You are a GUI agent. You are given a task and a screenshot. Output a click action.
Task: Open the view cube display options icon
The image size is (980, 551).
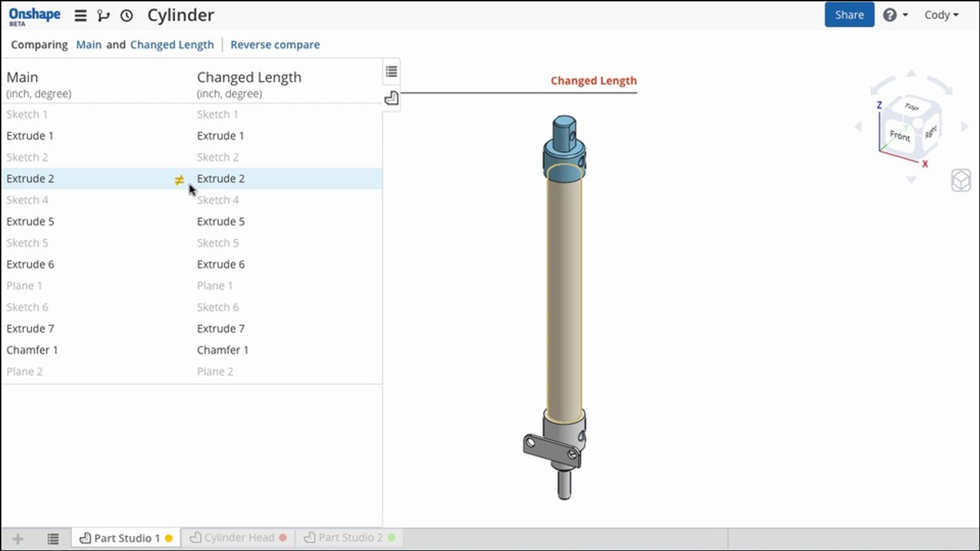(960, 180)
